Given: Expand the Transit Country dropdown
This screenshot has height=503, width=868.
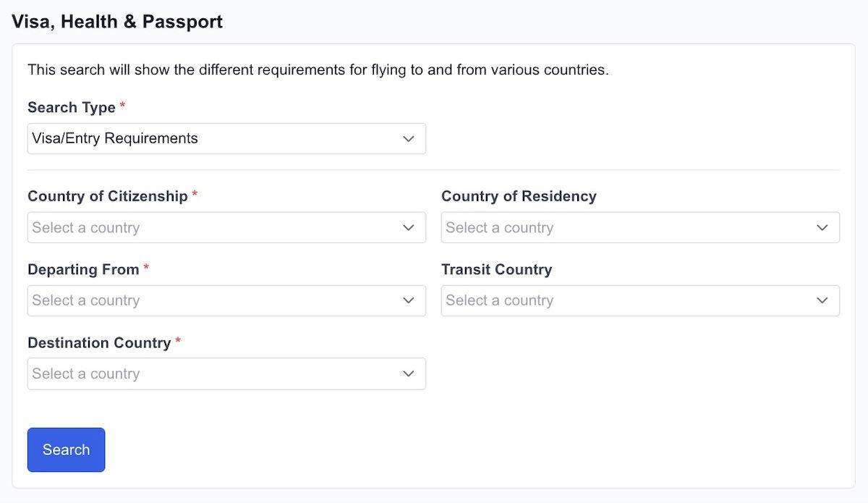Looking at the screenshot, I should 629,300.
